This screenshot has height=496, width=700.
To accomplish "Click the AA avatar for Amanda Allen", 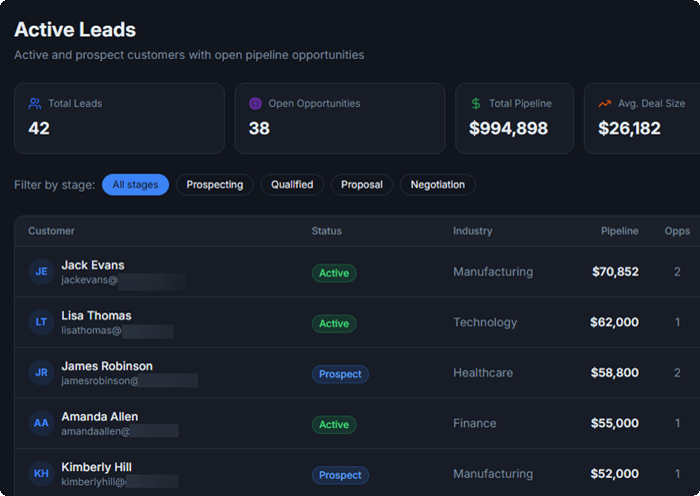I will (x=41, y=423).
